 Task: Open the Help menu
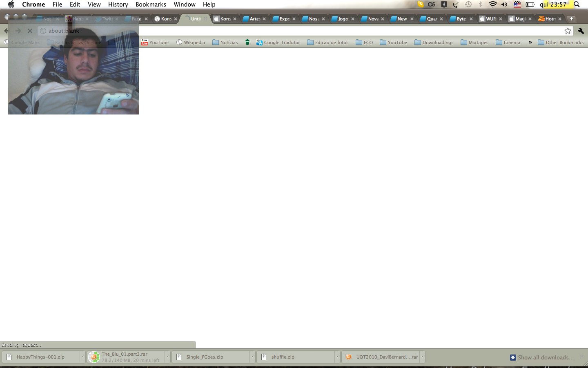click(209, 4)
